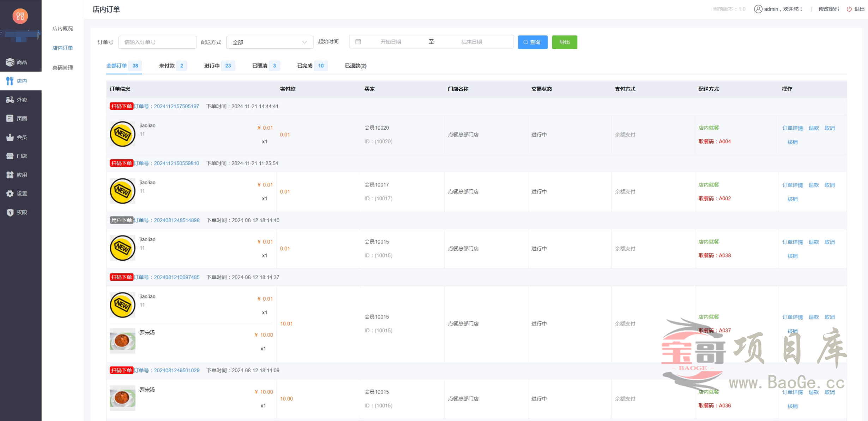Open order number 2024081249501029

(x=176, y=370)
